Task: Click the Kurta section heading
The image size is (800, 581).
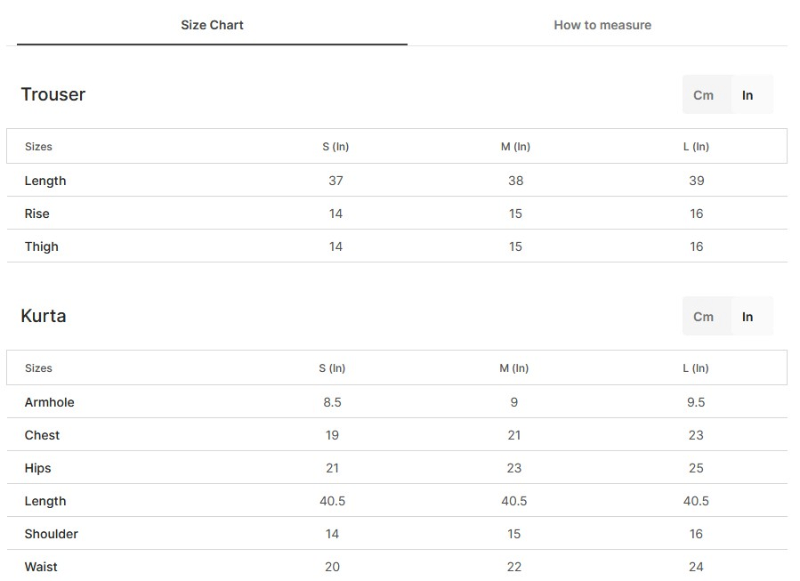Action: pyautogui.click(x=44, y=316)
